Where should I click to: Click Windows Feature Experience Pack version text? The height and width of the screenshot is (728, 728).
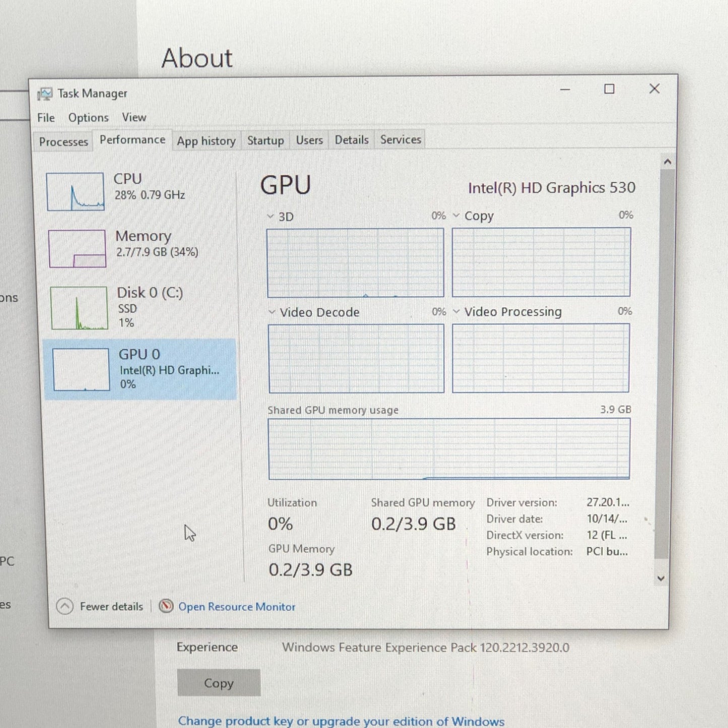point(426,647)
